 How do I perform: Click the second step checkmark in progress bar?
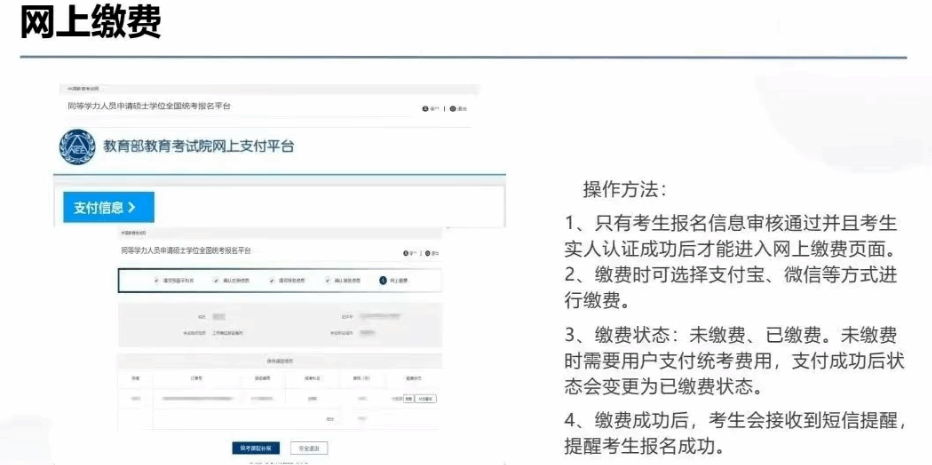coord(214,281)
